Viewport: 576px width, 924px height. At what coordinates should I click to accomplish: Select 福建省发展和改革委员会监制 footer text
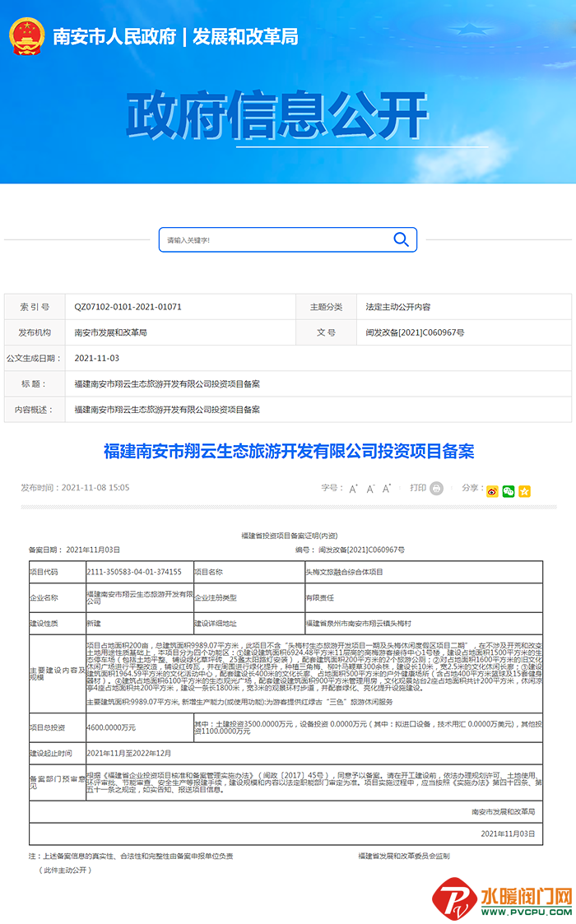404,857
